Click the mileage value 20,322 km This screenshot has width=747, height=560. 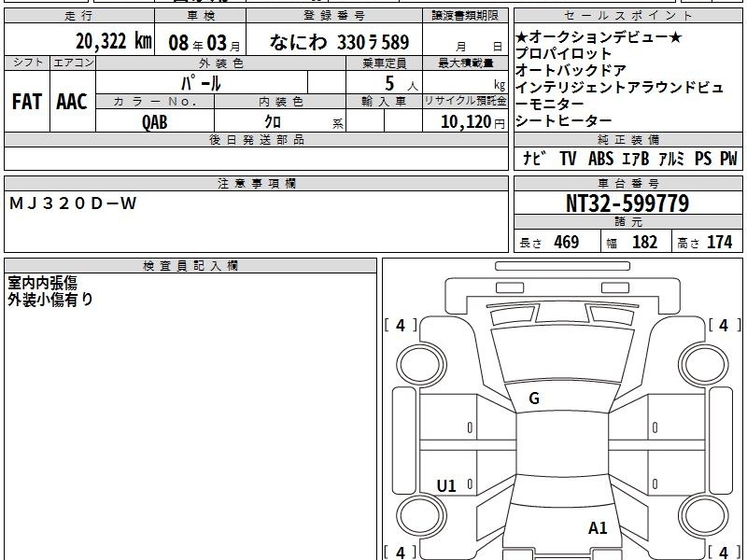(114, 41)
